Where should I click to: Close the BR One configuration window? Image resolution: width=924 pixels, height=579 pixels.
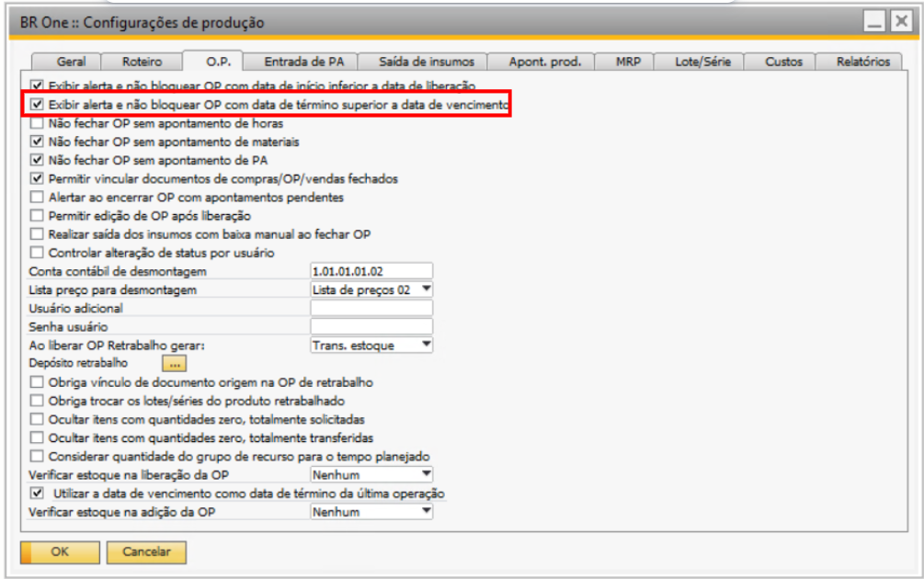(x=901, y=21)
